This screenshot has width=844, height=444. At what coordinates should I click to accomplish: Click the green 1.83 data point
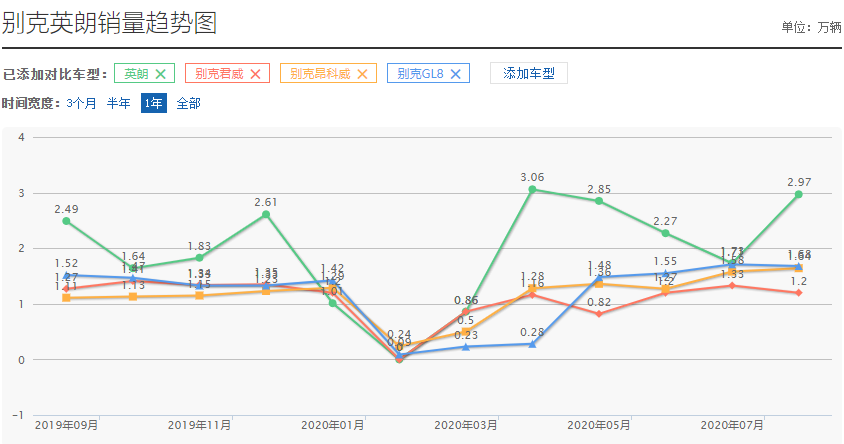click(199, 258)
